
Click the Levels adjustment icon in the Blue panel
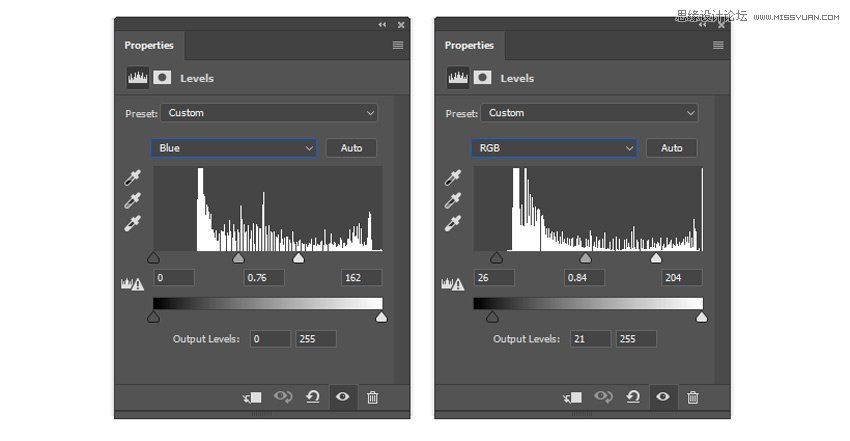pos(137,78)
